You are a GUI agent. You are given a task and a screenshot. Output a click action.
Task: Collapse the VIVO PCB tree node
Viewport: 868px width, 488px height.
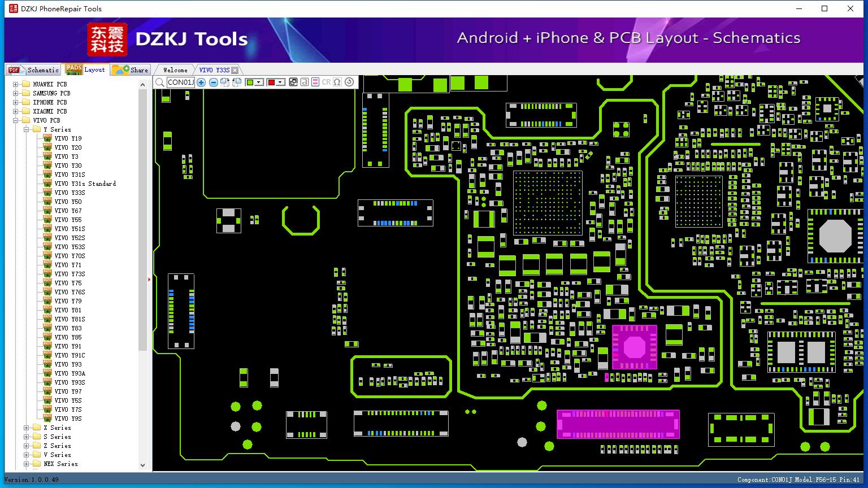point(15,120)
